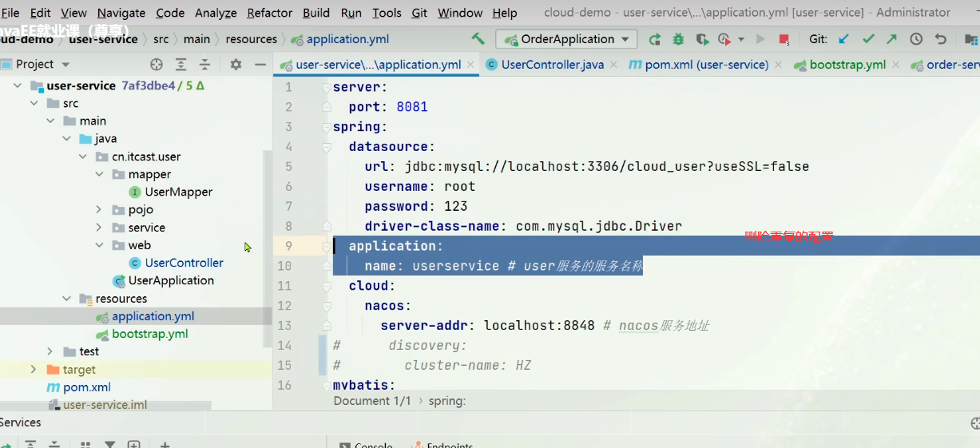Expand the target folder
The image size is (980, 448).
(34, 370)
